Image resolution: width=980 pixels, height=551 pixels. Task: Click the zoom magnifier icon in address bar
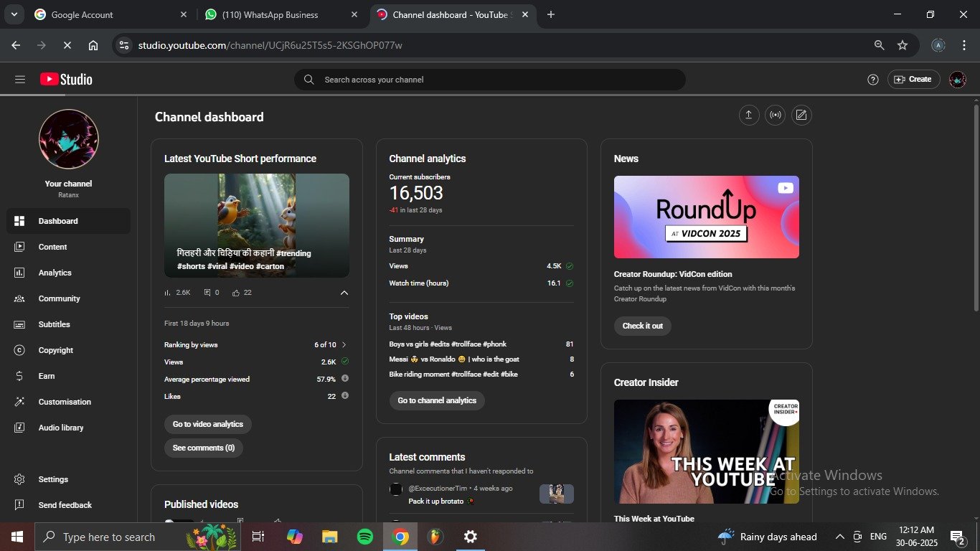pyautogui.click(x=879, y=45)
